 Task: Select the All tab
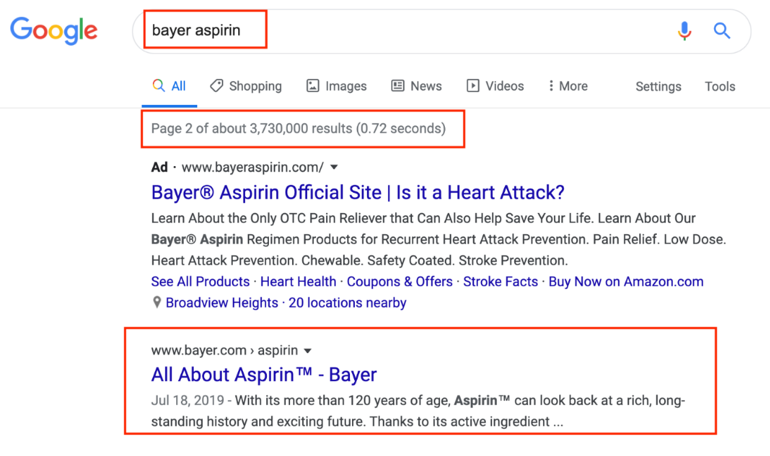pos(169,86)
